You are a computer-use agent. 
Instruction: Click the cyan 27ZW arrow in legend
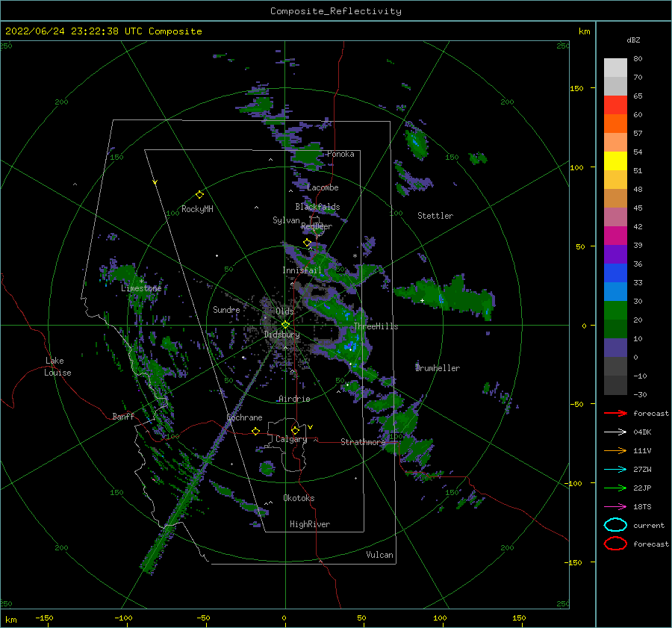615,470
